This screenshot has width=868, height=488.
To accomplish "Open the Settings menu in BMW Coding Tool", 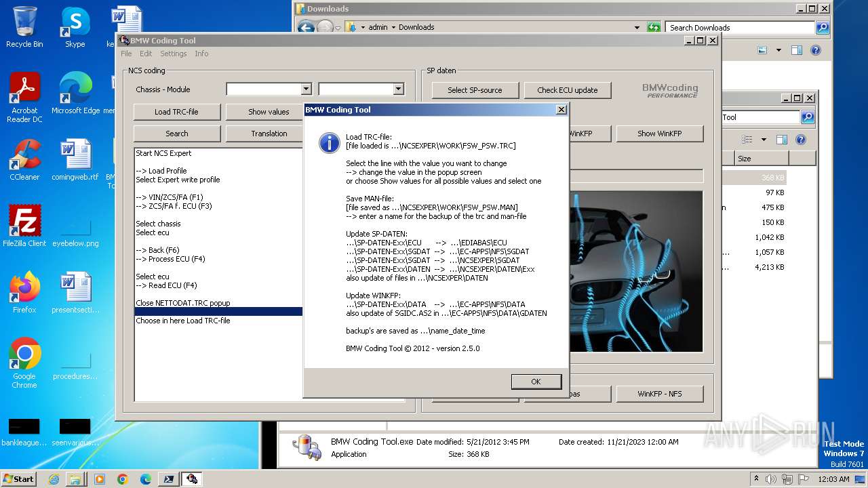I will point(173,54).
